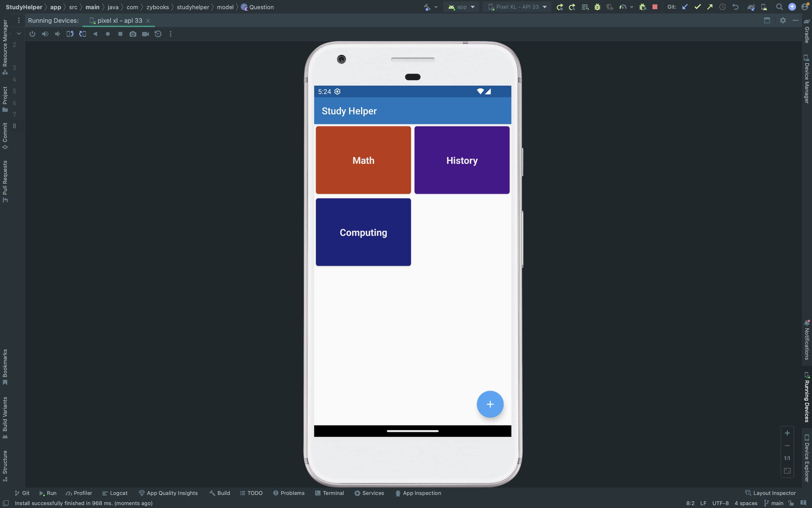812x508 pixels.
Task: Click the Rotate Left emulator icon
Action: (70, 34)
